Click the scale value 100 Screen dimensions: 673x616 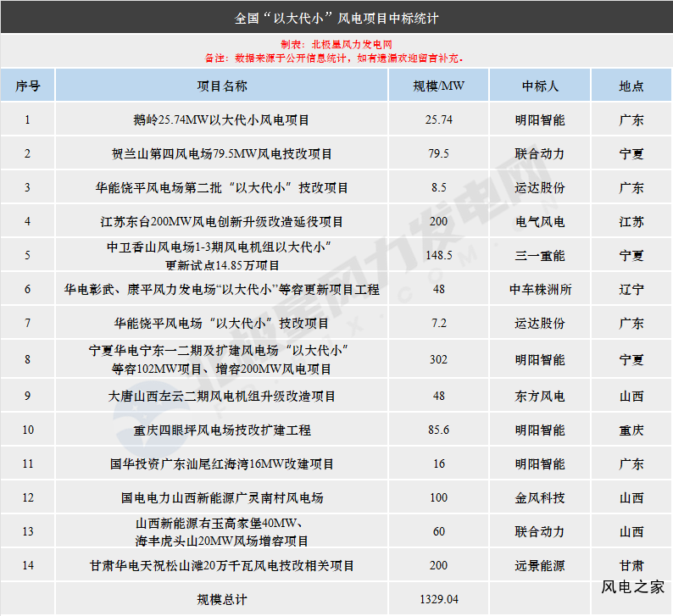[439, 497]
